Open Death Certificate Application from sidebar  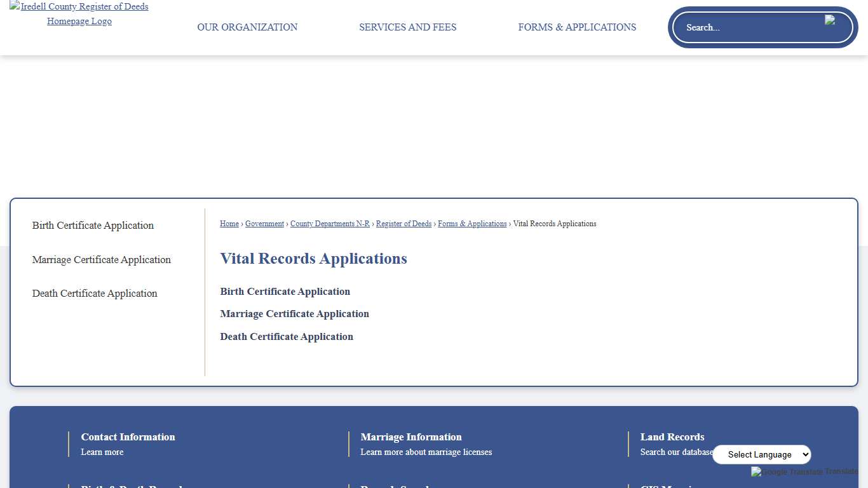click(x=95, y=294)
